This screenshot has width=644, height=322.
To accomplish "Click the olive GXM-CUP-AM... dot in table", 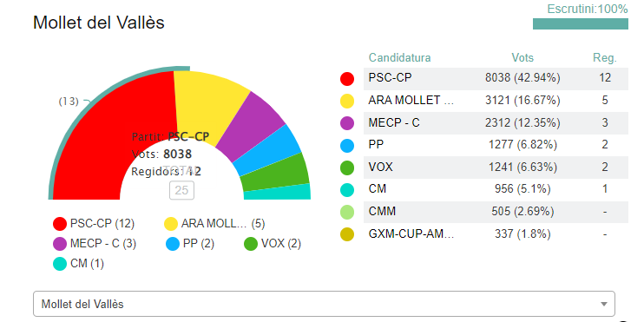I will pos(347,234).
